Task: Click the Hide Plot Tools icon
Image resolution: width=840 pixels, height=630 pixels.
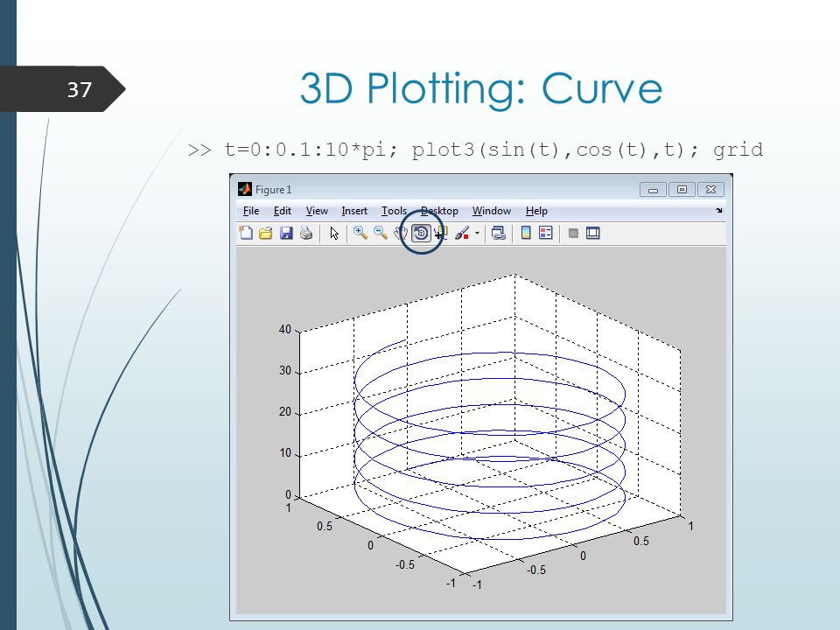Action: (573, 233)
